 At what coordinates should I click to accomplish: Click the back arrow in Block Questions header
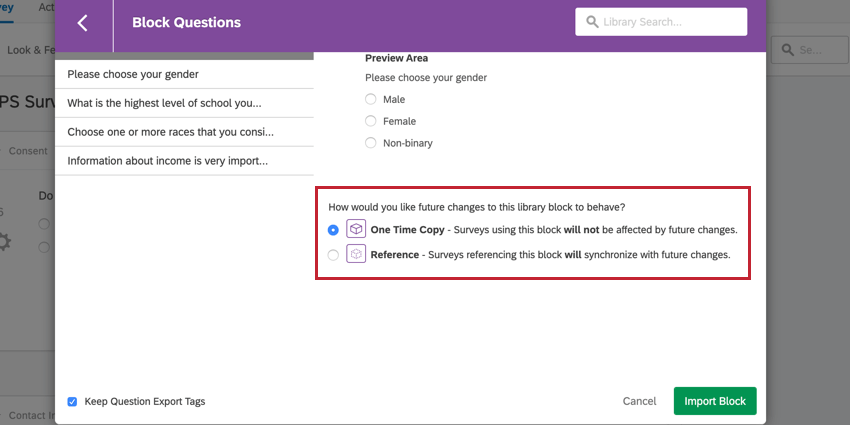pyautogui.click(x=83, y=23)
